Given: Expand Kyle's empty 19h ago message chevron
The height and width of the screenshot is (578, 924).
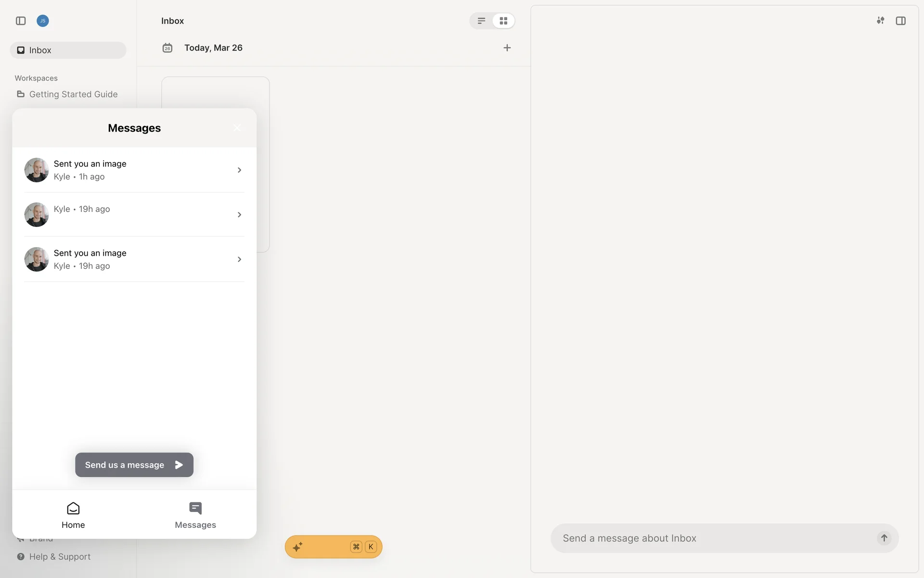Looking at the screenshot, I should tap(239, 215).
